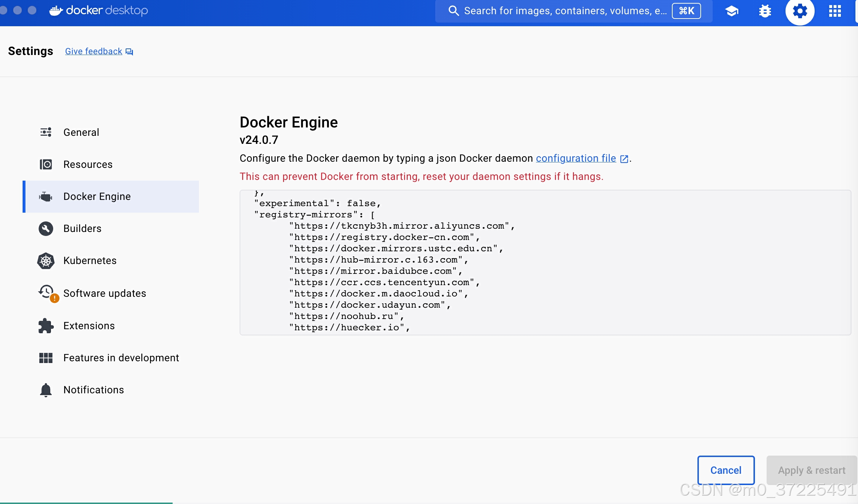The height and width of the screenshot is (504, 858).
Task: Click the settings gear icon
Action: click(800, 11)
